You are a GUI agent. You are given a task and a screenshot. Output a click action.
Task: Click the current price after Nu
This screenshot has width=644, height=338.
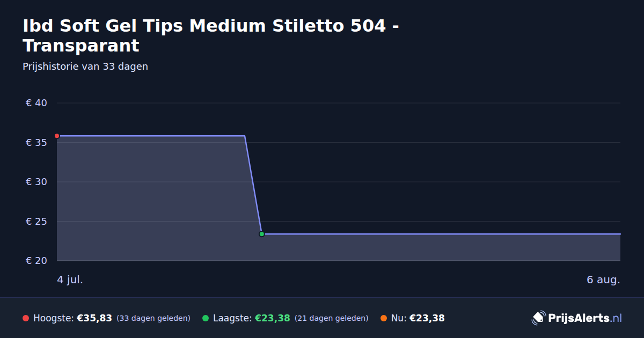click(427, 318)
